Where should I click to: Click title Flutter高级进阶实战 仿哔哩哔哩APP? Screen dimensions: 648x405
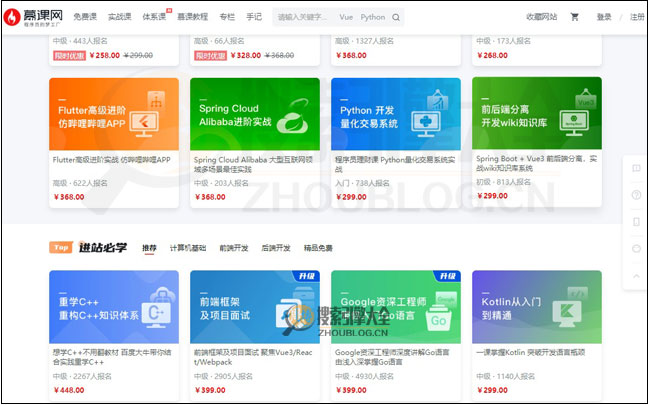(112, 160)
